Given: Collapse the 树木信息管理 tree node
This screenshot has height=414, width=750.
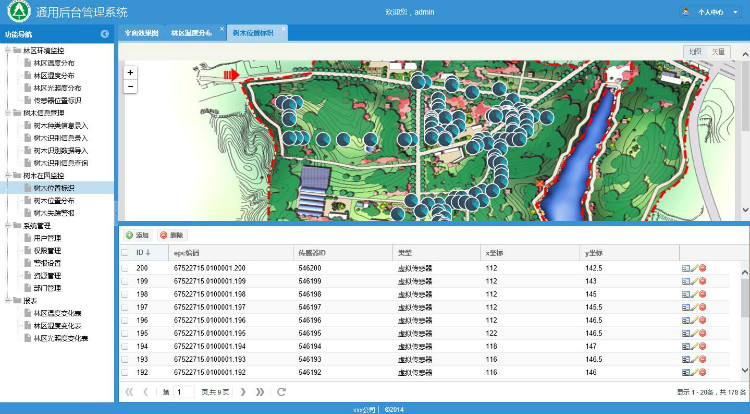Looking at the screenshot, I should 8,113.
